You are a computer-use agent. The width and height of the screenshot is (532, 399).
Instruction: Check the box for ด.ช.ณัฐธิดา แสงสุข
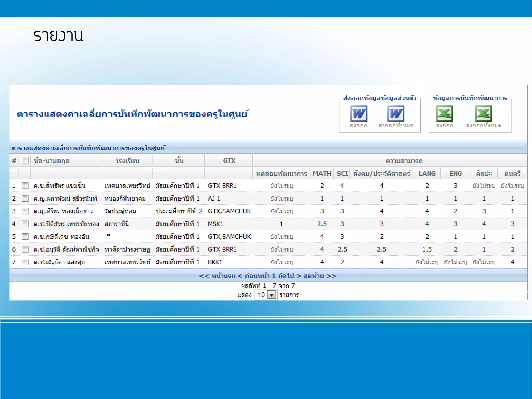coord(25,262)
